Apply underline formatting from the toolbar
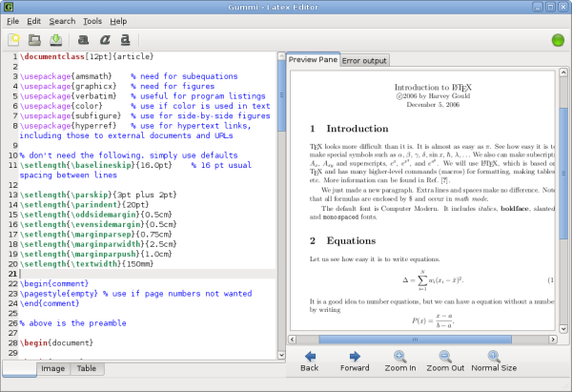This screenshot has height=392, width=572. coord(126,39)
